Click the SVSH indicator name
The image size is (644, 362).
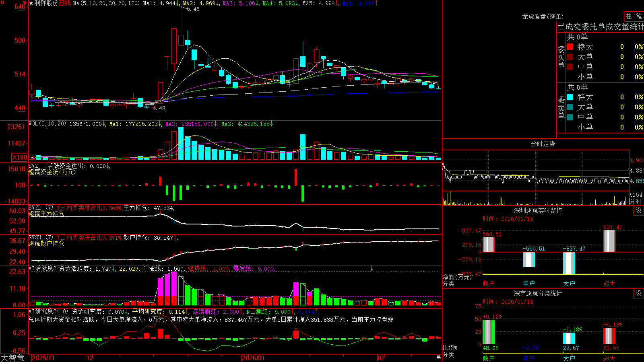(x=35, y=238)
